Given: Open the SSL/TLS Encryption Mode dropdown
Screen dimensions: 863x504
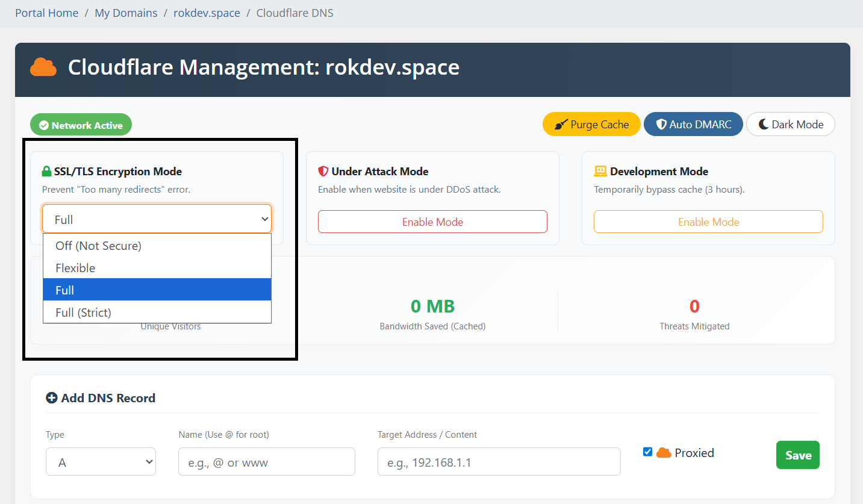Looking at the screenshot, I should pos(157,219).
